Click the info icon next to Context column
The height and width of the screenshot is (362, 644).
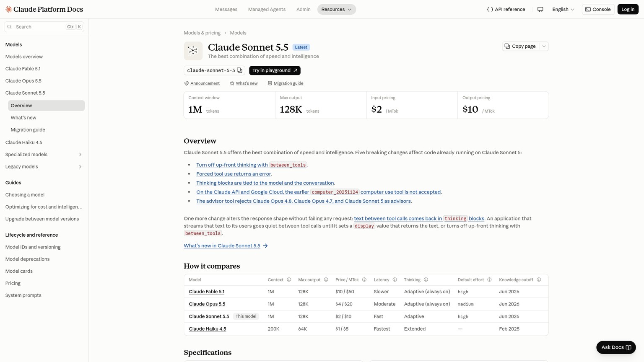[289, 280]
